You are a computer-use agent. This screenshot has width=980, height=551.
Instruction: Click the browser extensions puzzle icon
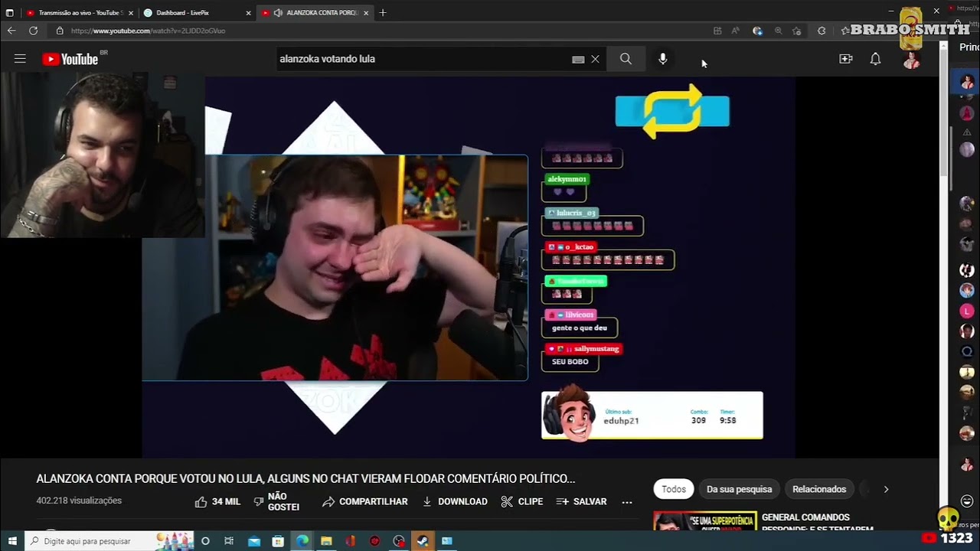tap(822, 31)
